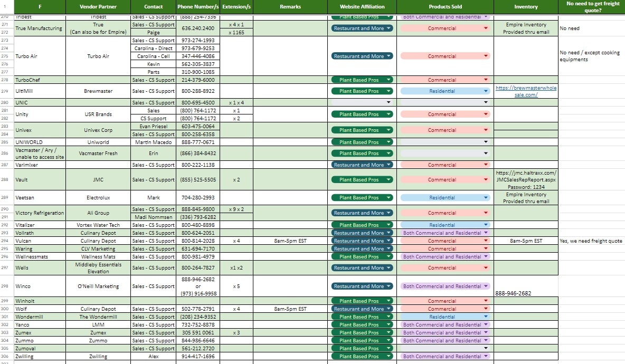Open the Commercial dropdown in the TurboChef row
Screen dimensions: 625x364
pyautogui.click(x=445, y=80)
